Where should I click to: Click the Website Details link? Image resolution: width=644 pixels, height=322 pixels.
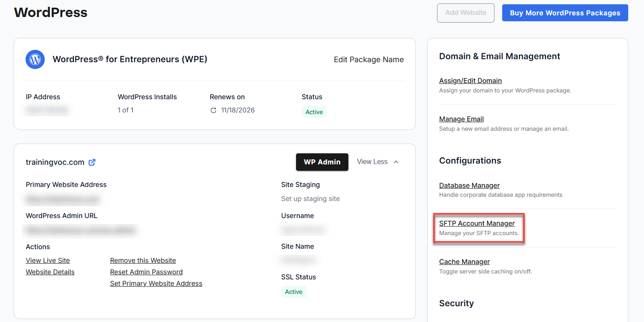tap(50, 272)
